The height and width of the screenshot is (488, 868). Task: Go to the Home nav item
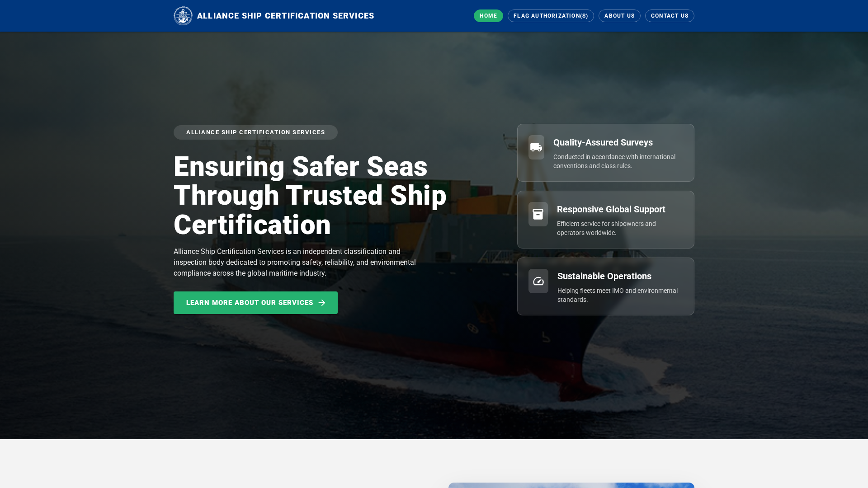coord(488,16)
